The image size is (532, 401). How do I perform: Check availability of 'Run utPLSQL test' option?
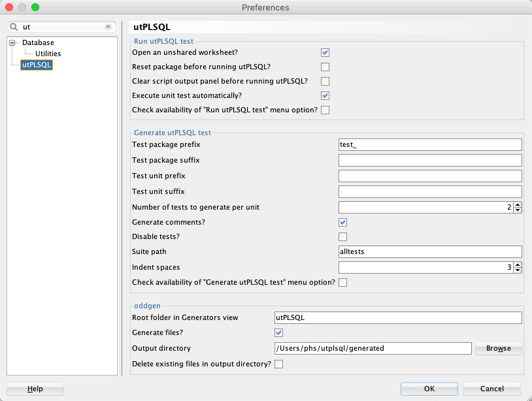point(325,110)
